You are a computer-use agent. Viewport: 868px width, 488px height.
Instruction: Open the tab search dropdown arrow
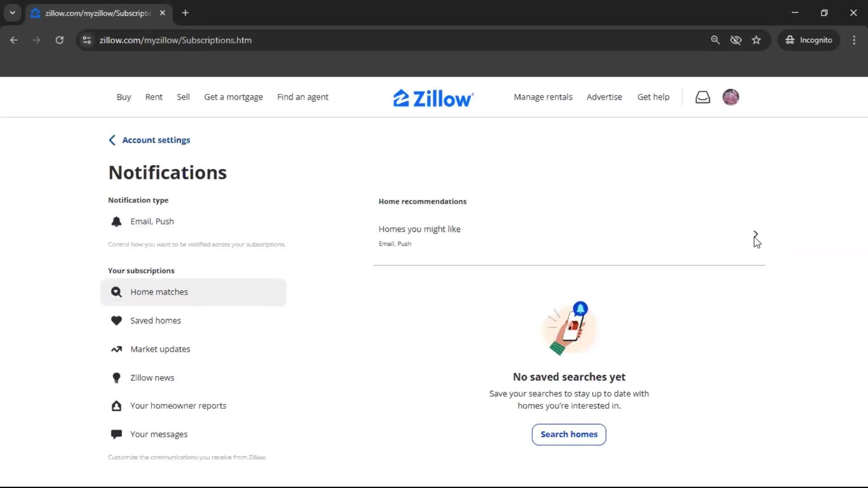pos(13,13)
